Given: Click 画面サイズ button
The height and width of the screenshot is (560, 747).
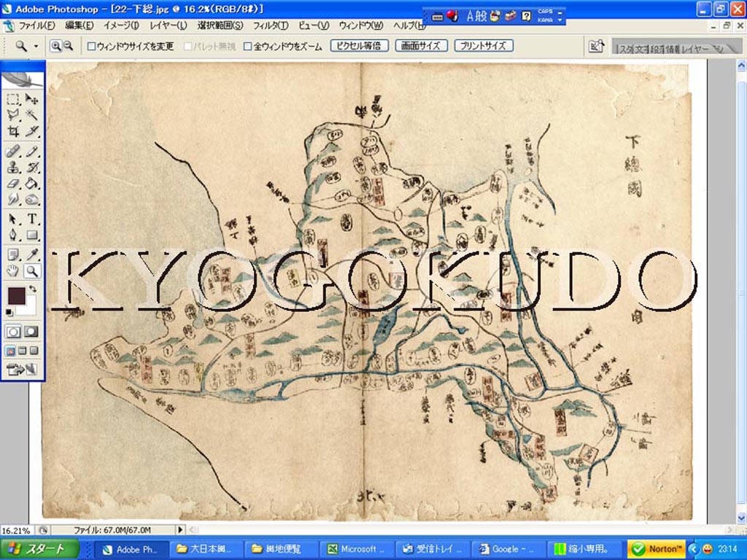Looking at the screenshot, I should 421,46.
